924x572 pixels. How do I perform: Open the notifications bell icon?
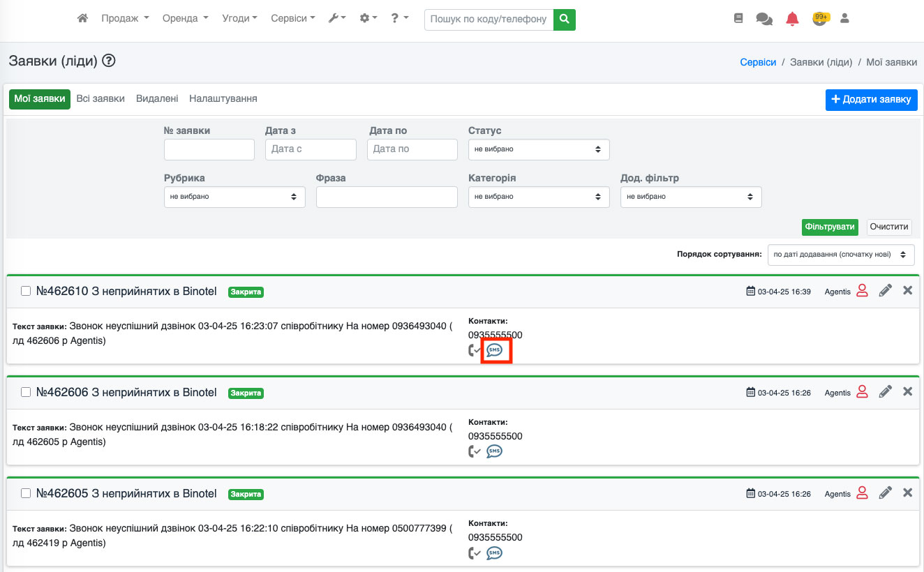pos(792,20)
